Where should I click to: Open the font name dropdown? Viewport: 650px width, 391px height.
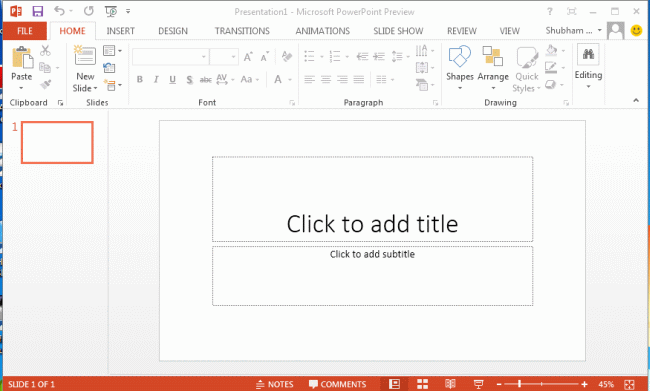pos(204,57)
